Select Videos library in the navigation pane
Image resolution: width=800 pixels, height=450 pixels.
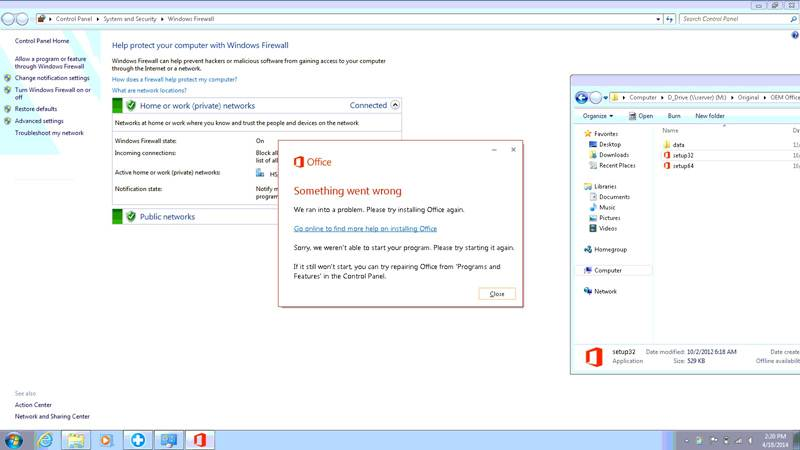tap(608, 229)
